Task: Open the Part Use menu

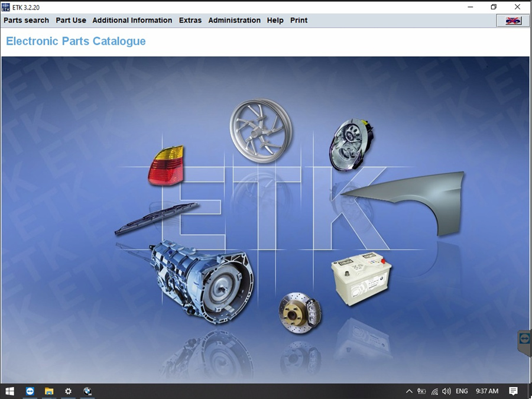Action: tap(70, 20)
